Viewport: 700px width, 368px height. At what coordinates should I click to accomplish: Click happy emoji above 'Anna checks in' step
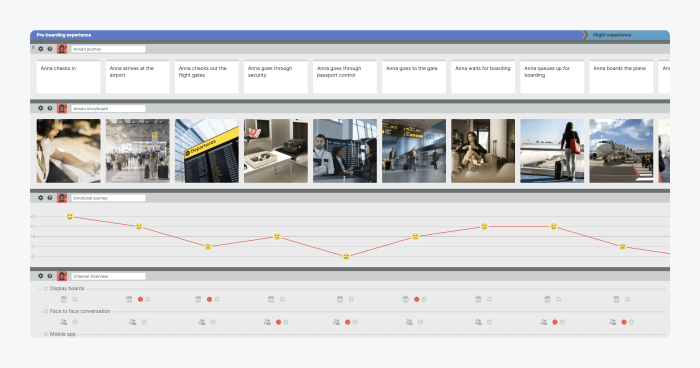pos(70,216)
